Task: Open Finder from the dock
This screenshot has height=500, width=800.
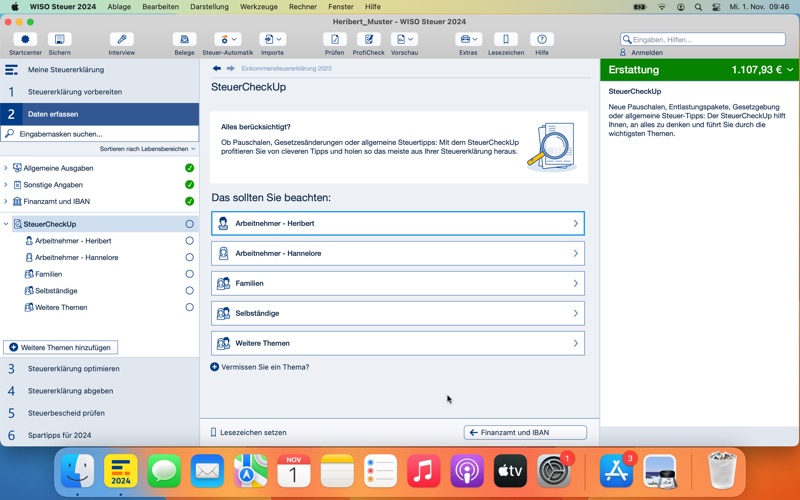Action: click(78, 470)
